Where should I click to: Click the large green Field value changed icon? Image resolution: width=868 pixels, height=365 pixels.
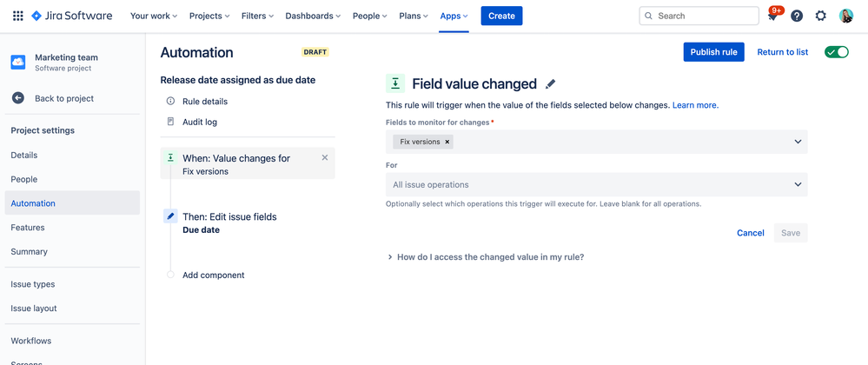[395, 83]
